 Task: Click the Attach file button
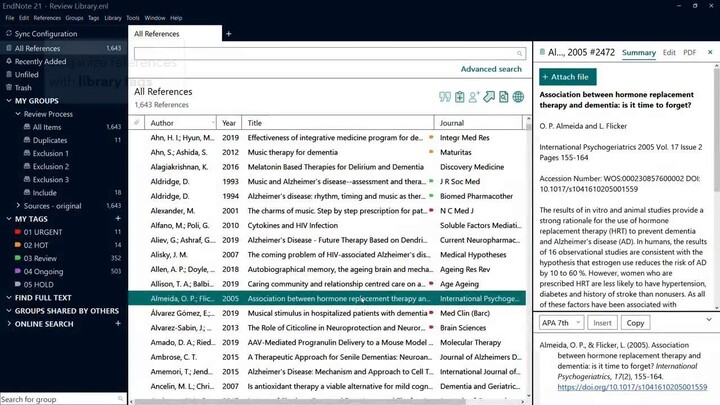click(x=568, y=77)
